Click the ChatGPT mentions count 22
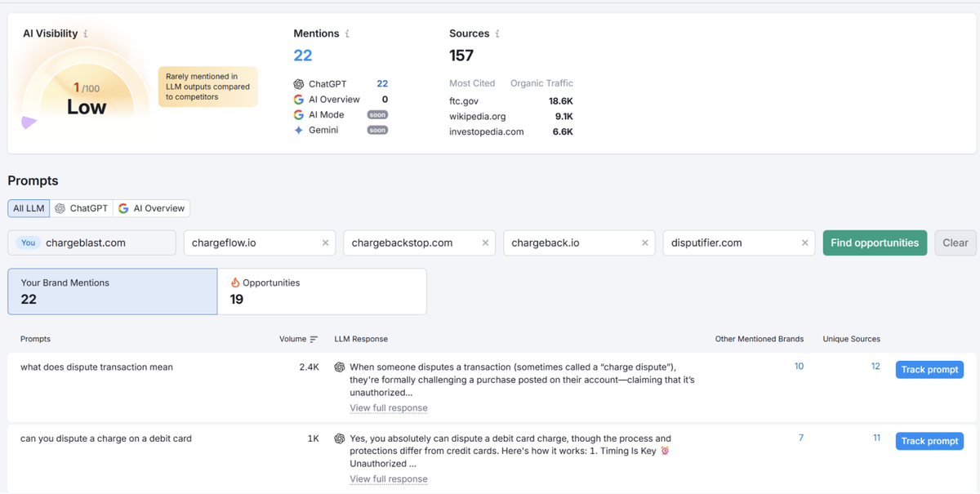980x494 pixels. (x=382, y=84)
